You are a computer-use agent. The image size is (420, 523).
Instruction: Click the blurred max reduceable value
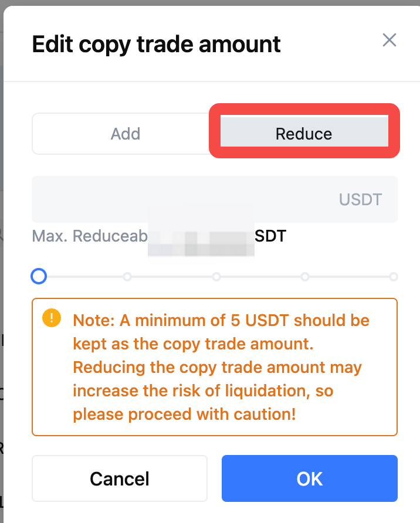(201, 236)
